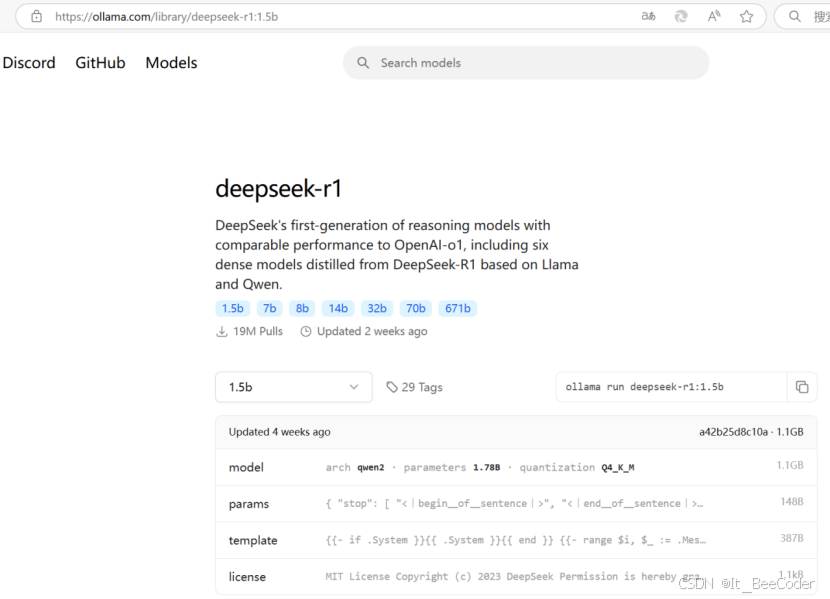
Task: Click the browser search magnifier at right
Action: pos(795,16)
